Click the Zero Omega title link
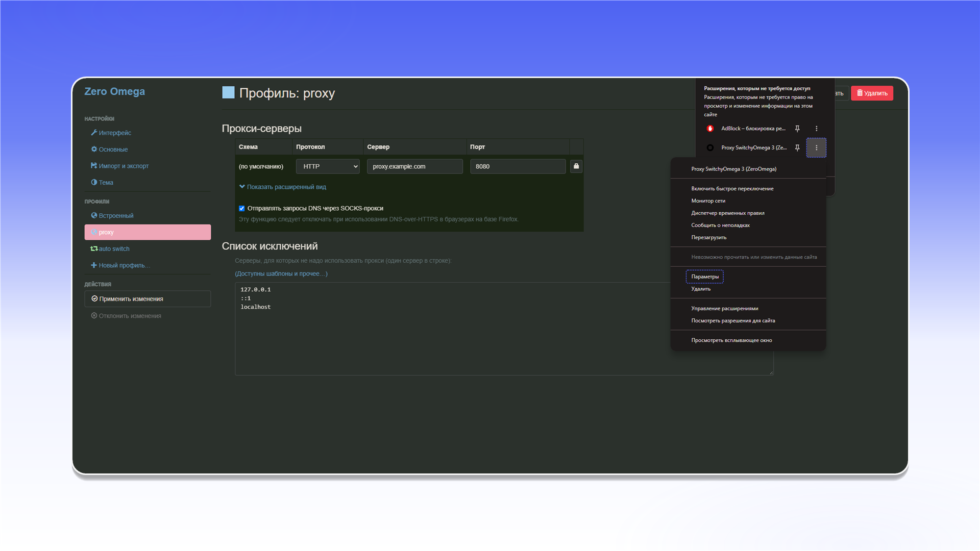980x551 pixels. click(x=114, y=91)
